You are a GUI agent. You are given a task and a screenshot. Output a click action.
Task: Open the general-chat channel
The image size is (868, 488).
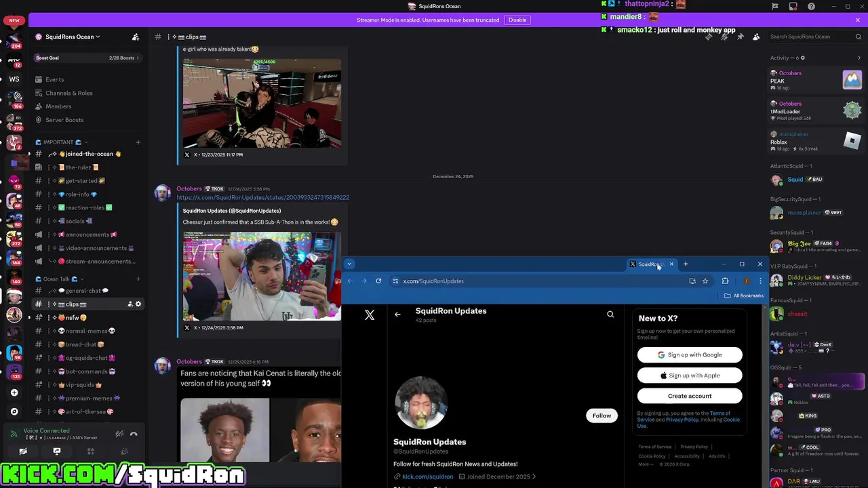click(87, 291)
